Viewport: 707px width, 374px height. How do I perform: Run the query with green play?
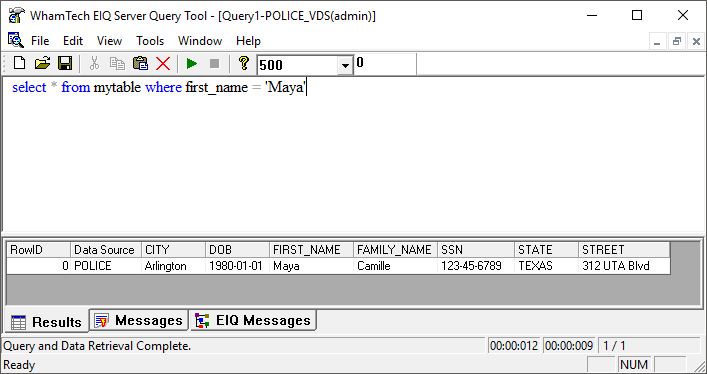(x=192, y=64)
